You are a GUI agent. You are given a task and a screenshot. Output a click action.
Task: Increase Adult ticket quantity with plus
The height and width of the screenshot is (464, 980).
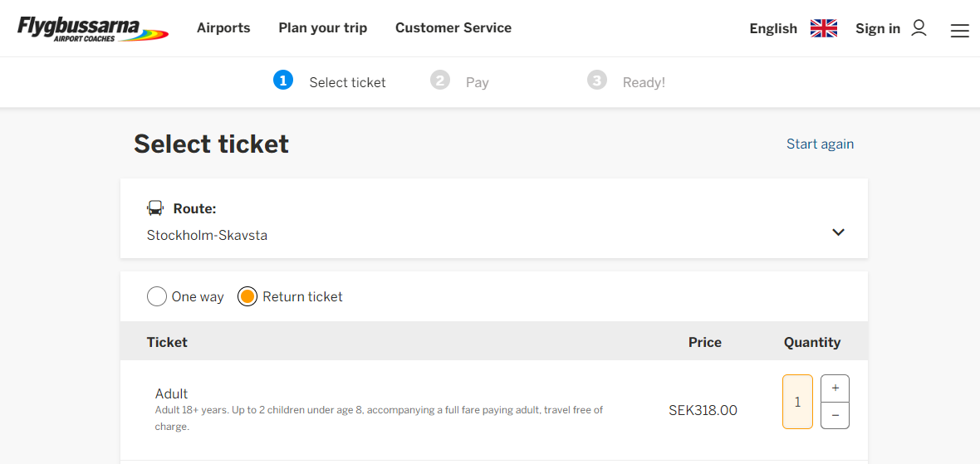pyautogui.click(x=835, y=388)
